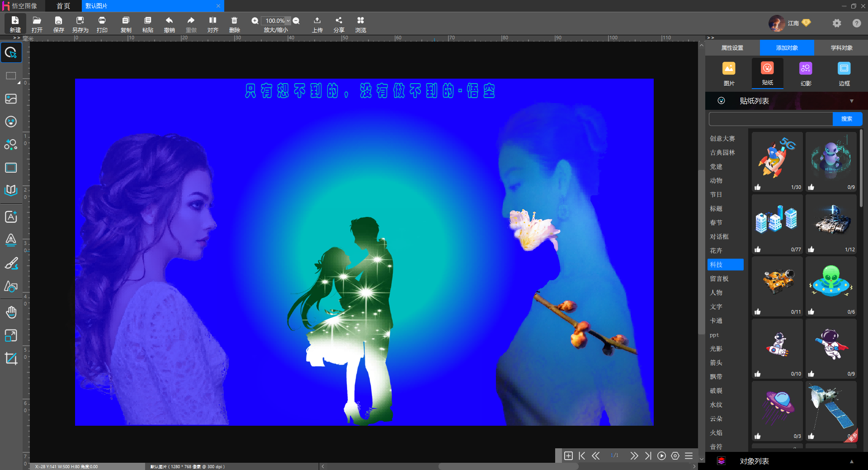Image resolution: width=868 pixels, height=470 pixels.
Task: Open the zoom percentage dropdown
Action: 288,21
